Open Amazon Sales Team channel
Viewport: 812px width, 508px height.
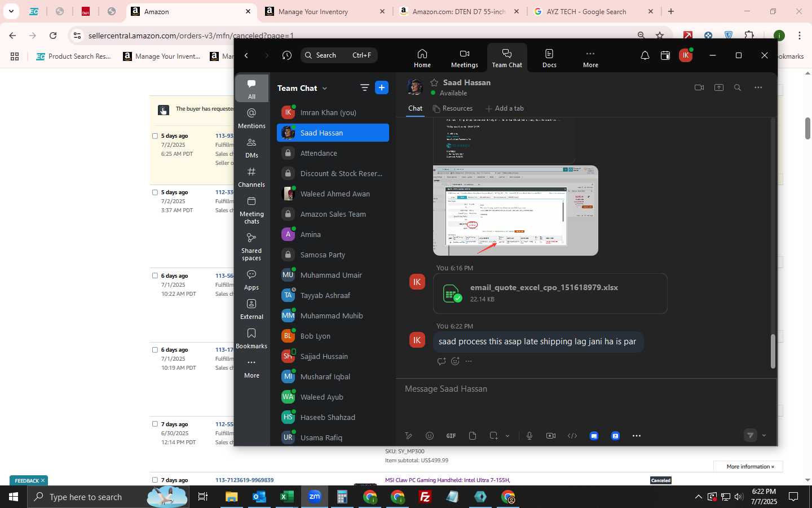(333, 214)
